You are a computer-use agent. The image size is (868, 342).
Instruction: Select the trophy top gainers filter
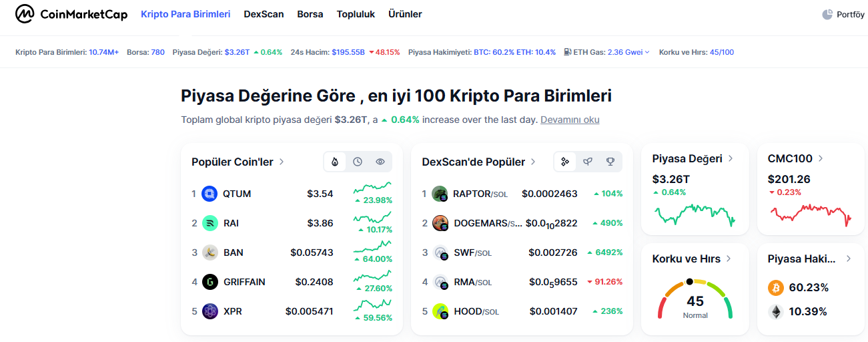[610, 162]
